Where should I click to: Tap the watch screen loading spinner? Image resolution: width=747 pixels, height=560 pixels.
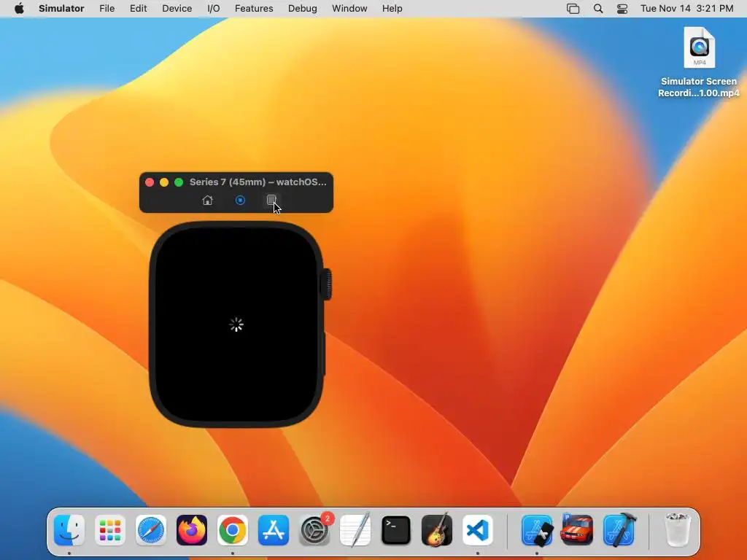pyautogui.click(x=236, y=324)
